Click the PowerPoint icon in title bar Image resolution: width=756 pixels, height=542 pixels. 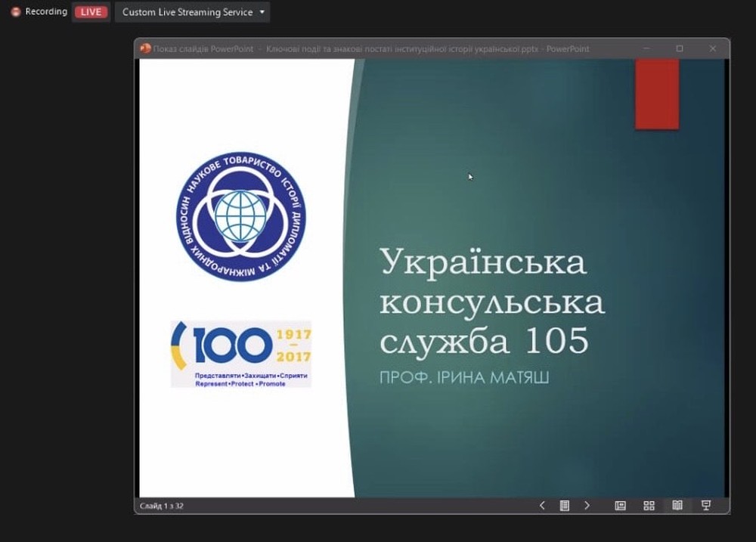click(x=145, y=48)
